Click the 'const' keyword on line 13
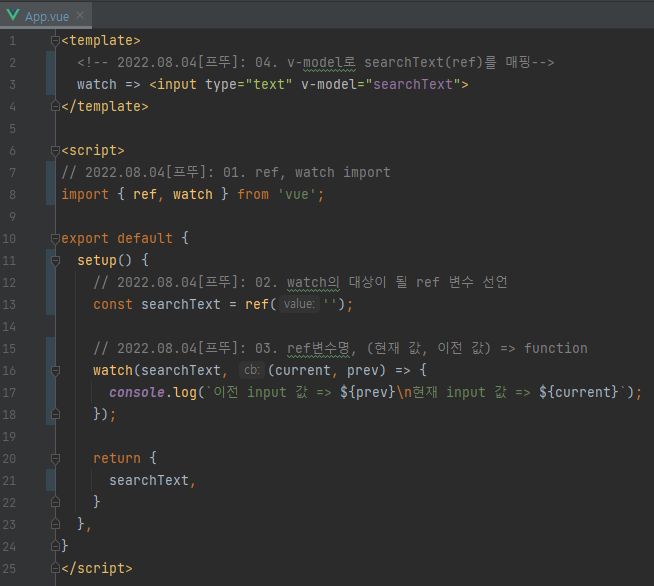 pos(113,304)
